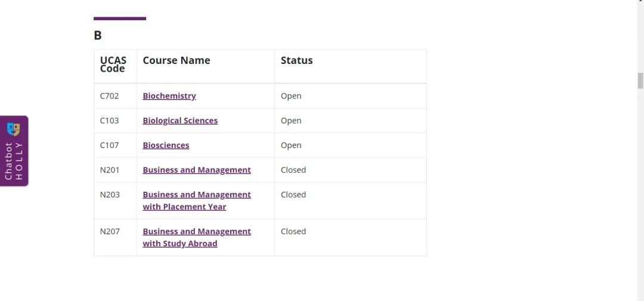Open the Biosciences course link
Image resolution: width=644 pixels, height=301 pixels.
[x=166, y=145]
